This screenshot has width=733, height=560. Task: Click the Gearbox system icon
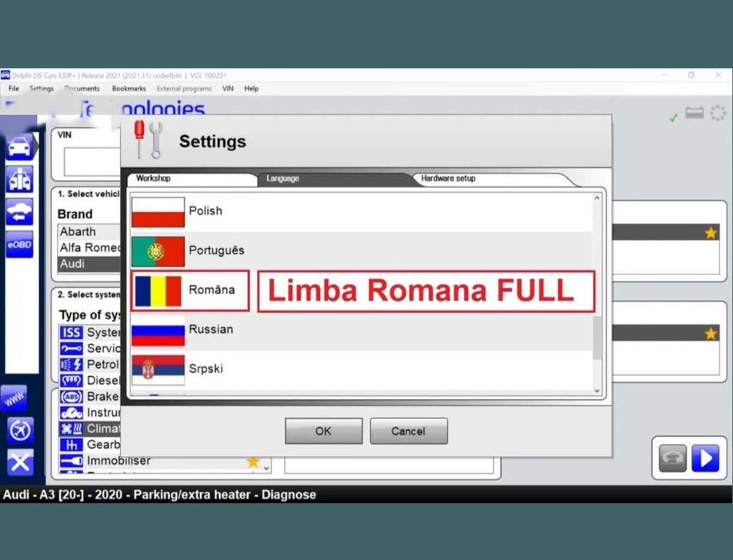(71, 445)
